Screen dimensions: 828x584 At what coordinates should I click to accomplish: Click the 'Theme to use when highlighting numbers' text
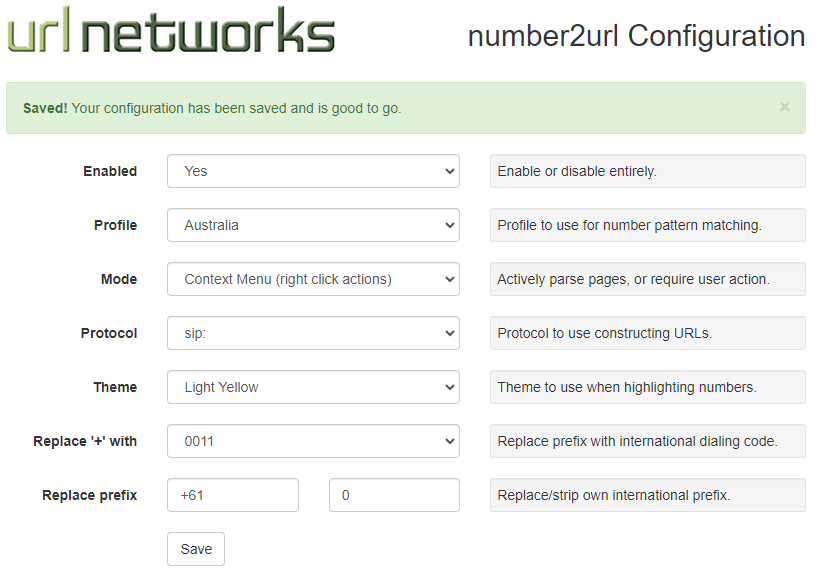[x=627, y=387]
